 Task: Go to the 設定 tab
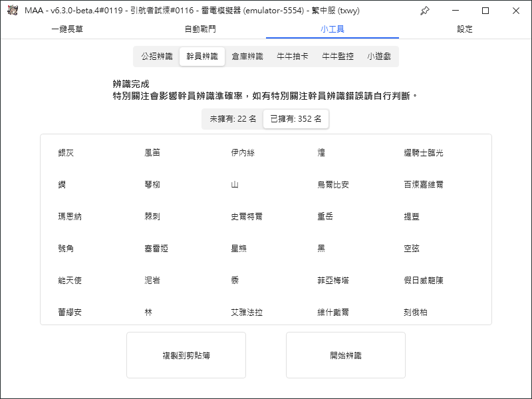coord(465,29)
